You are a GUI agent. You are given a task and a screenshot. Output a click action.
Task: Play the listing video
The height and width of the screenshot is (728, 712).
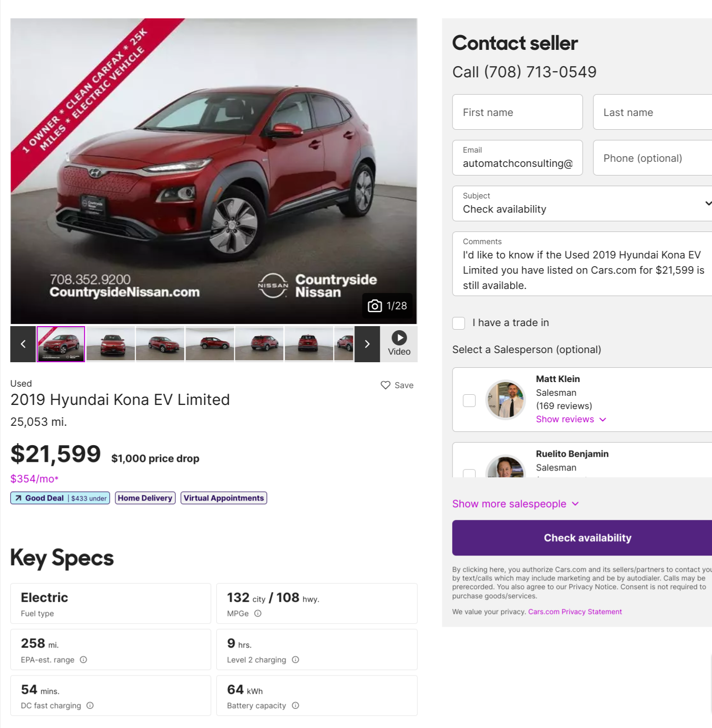[x=399, y=338]
